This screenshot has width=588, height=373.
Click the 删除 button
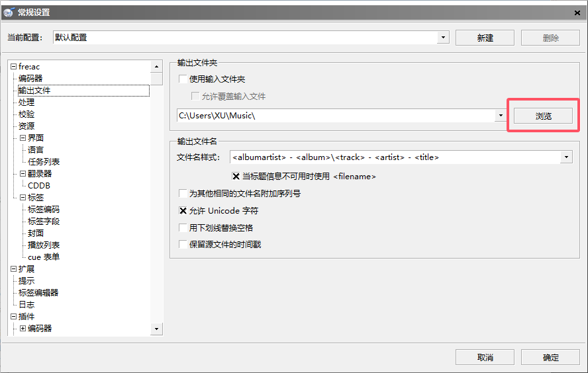[x=550, y=38]
